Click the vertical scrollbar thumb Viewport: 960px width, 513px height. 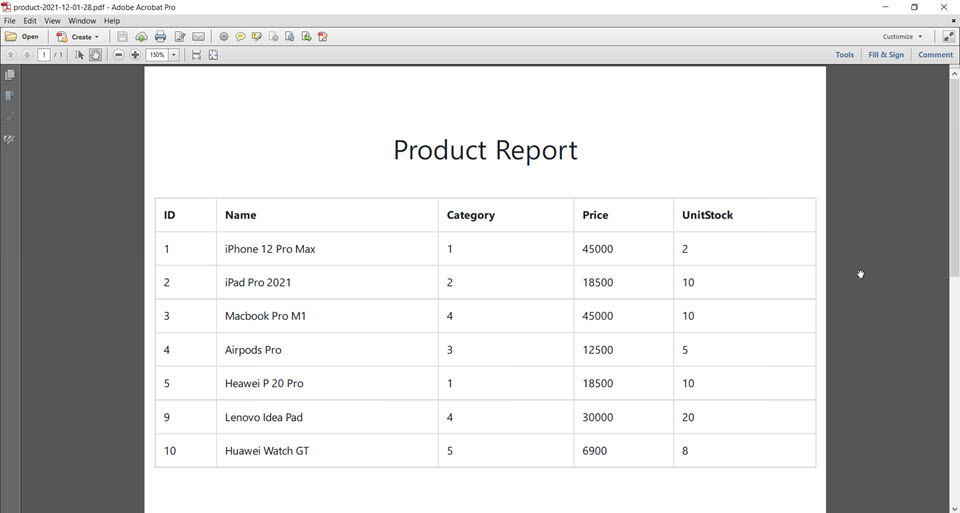click(954, 178)
